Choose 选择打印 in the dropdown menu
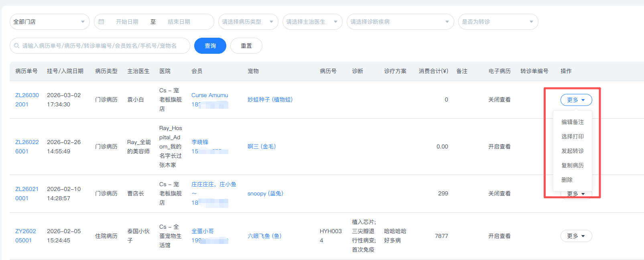Screen dimensions: 644x260 (x=572, y=136)
